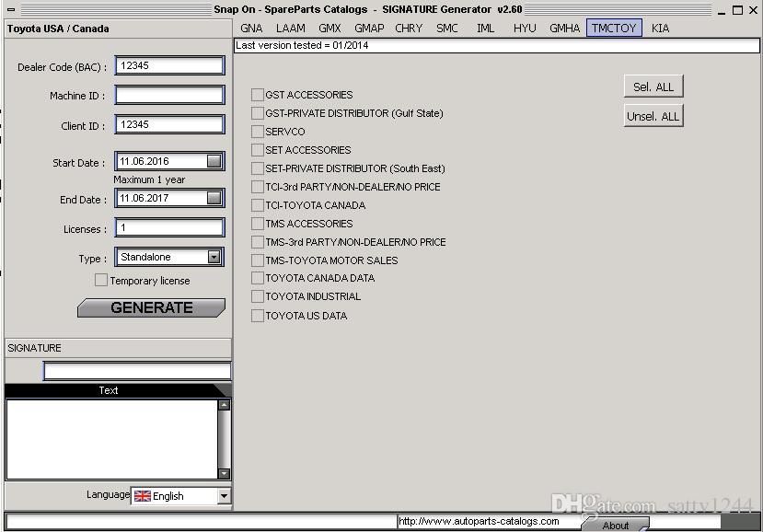763x532 pixels.
Task: Select the GMX tab
Action: click(329, 29)
